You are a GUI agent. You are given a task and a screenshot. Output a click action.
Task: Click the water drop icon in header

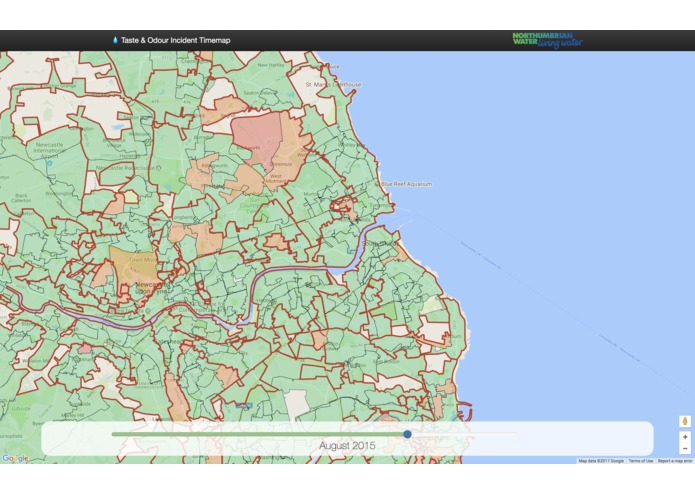coord(115,40)
